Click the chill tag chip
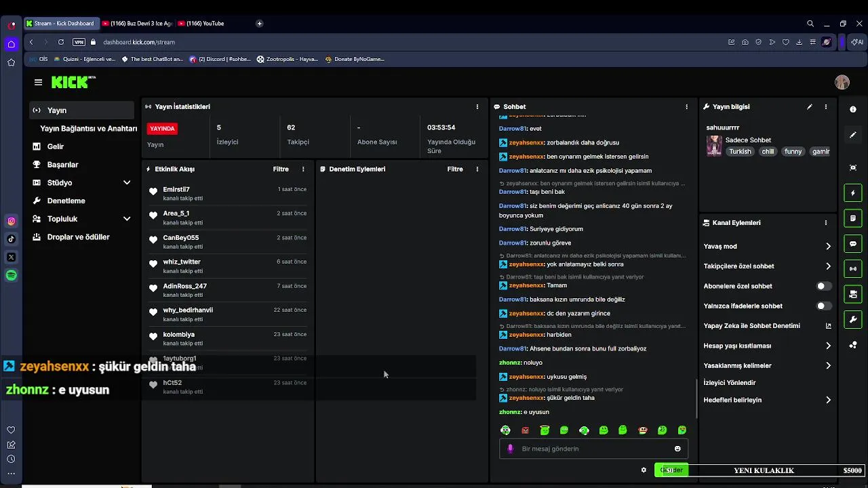Image resolution: width=868 pixels, height=488 pixels. pos(768,152)
